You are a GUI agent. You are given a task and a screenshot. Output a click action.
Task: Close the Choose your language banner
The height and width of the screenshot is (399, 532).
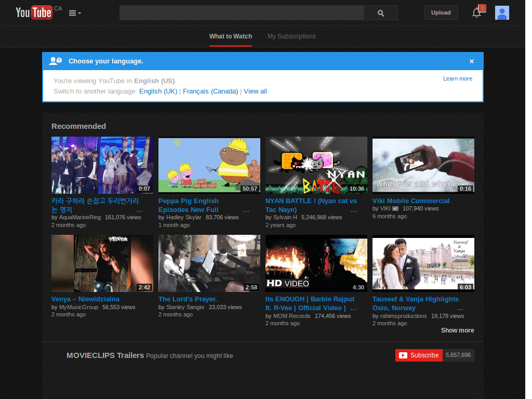[472, 61]
